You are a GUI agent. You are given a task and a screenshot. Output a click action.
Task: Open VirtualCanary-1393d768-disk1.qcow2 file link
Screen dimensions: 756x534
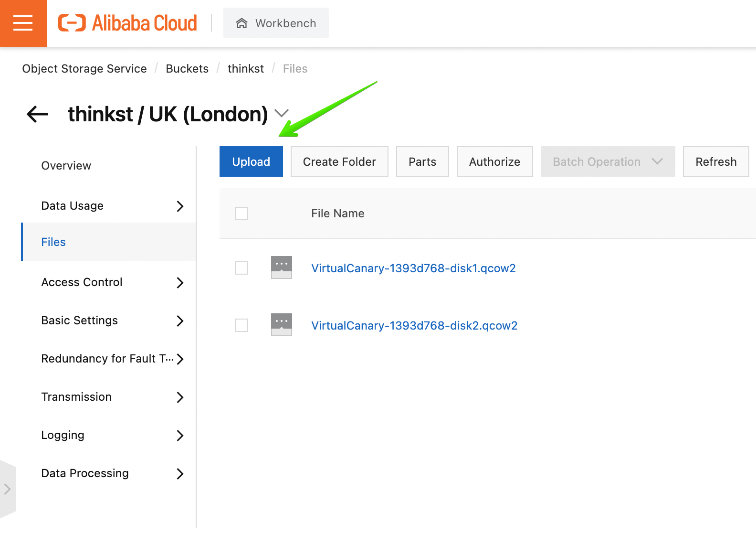coord(413,268)
